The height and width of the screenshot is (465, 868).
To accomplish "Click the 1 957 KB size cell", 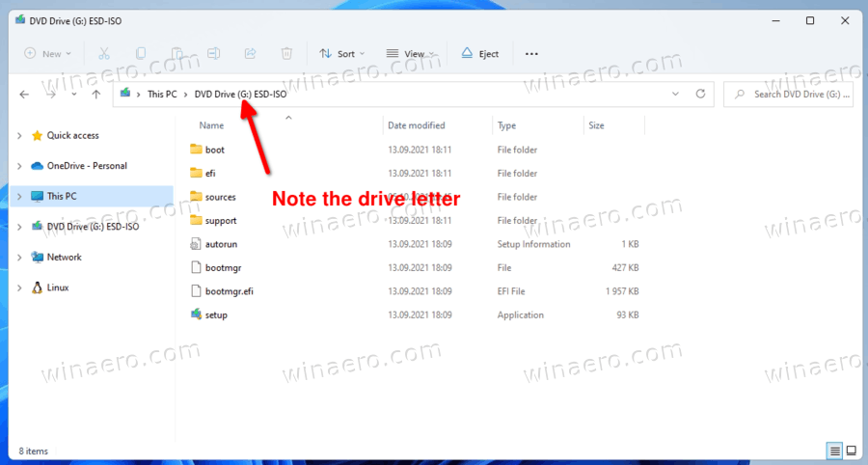I will pos(622,291).
